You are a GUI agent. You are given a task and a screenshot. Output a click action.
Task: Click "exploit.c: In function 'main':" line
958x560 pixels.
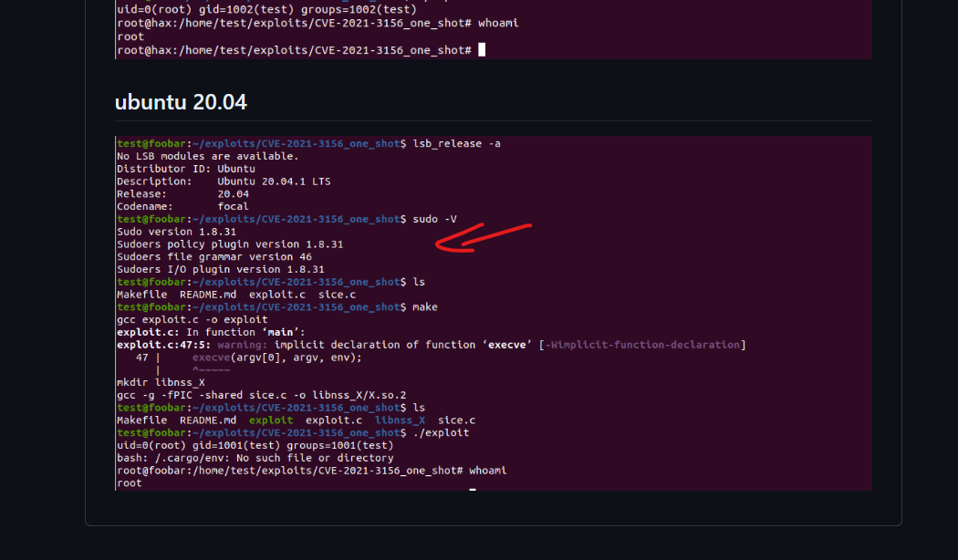pyautogui.click(x=211, y=332)
